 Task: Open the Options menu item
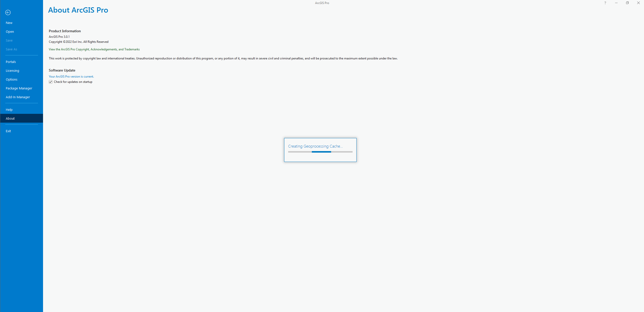tap(22, 79)
